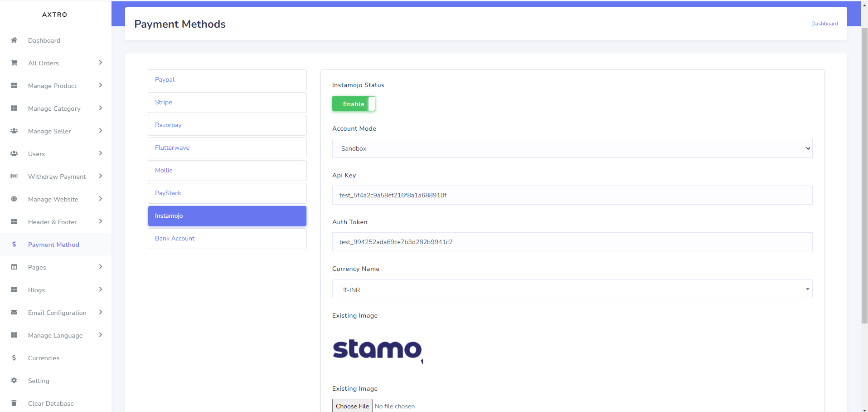The width and height of the screenshot is (868, 412).
Task: Click the Dashboard home icon in sidebar
Action: click(x=14, y=40)
